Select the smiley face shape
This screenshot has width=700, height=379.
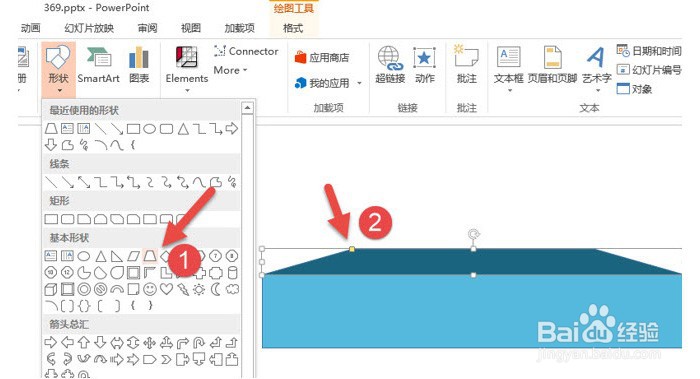pyautogui.click(x=150, y=289)
